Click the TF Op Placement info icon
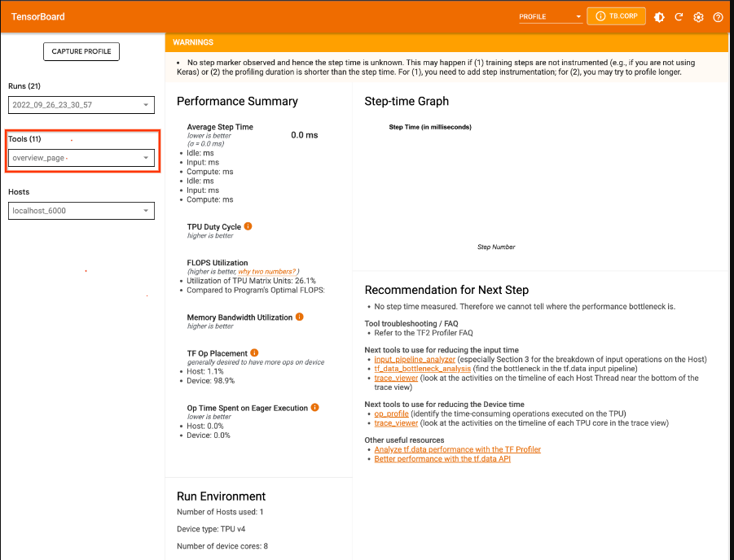Viewport: 734px width, 560px height. point(254,352)
